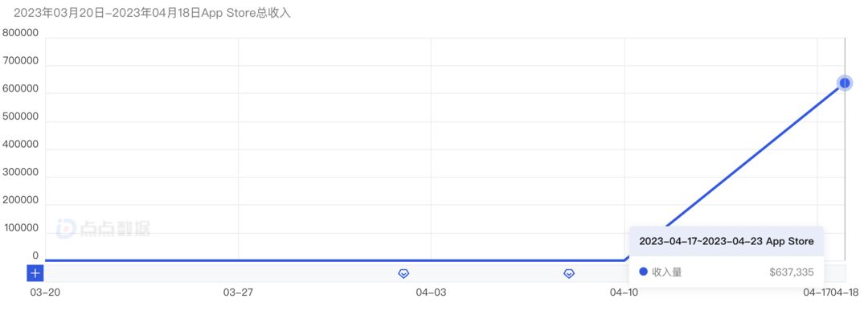Click the $637,335 revenue value in tooltip
This screenshot has width=868, height=315.
[x=792, y=272]
